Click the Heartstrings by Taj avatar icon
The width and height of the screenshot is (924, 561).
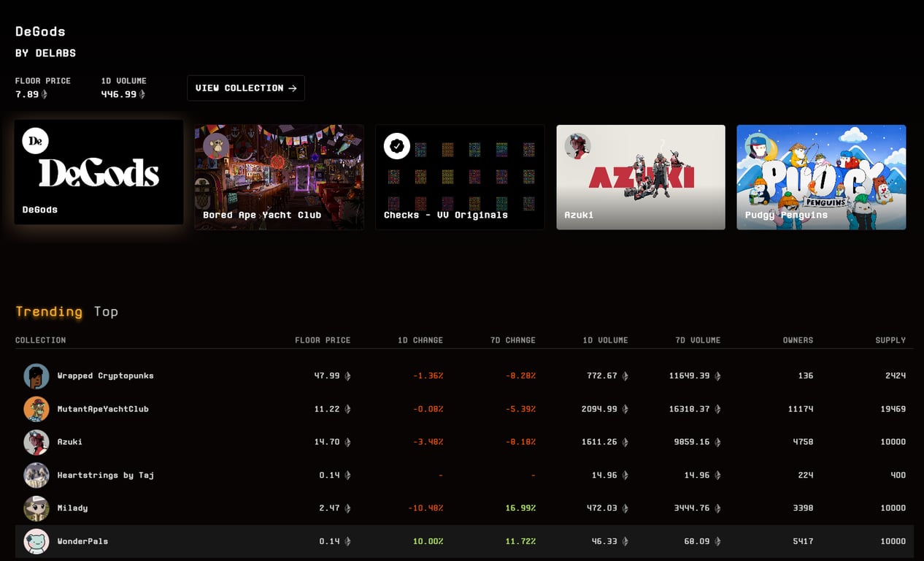[x=37, y=475]
